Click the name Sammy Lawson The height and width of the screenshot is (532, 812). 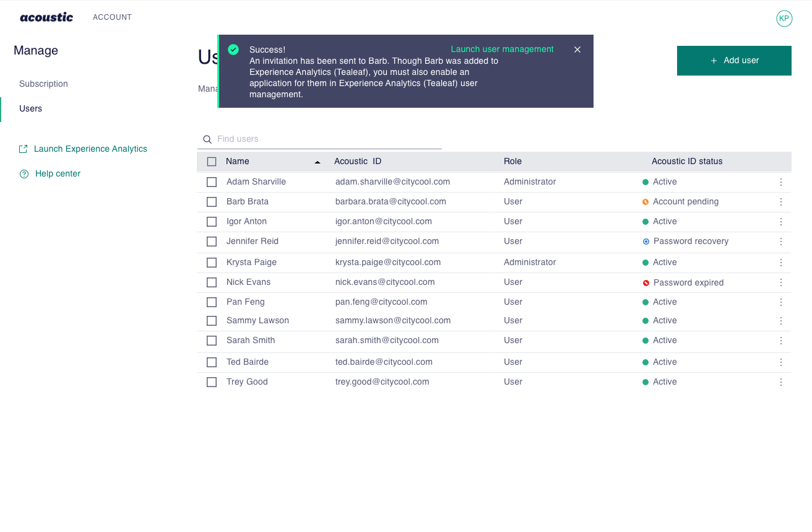(x=257, y=320)
